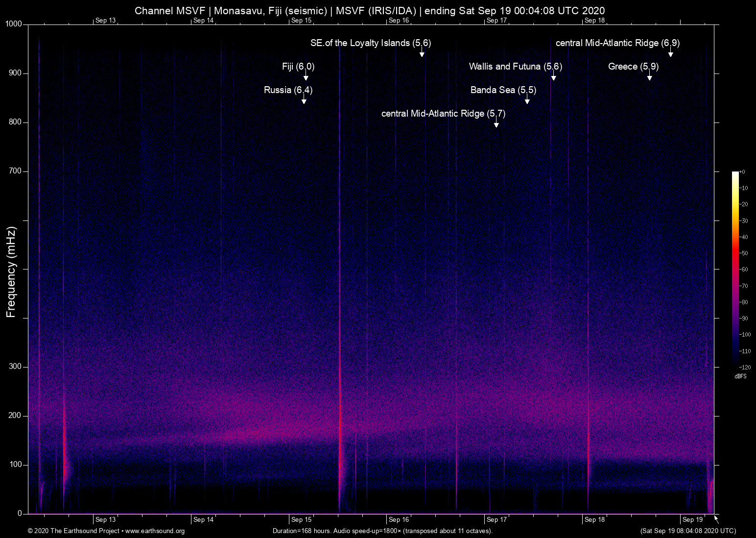Click the chart title starting with Channel MSVF
This screenshot has width=756, height=538.
[370, 11]
